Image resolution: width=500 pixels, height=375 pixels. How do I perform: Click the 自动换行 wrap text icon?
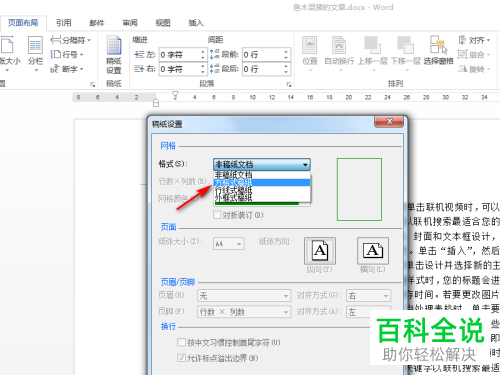pos(339,53)
